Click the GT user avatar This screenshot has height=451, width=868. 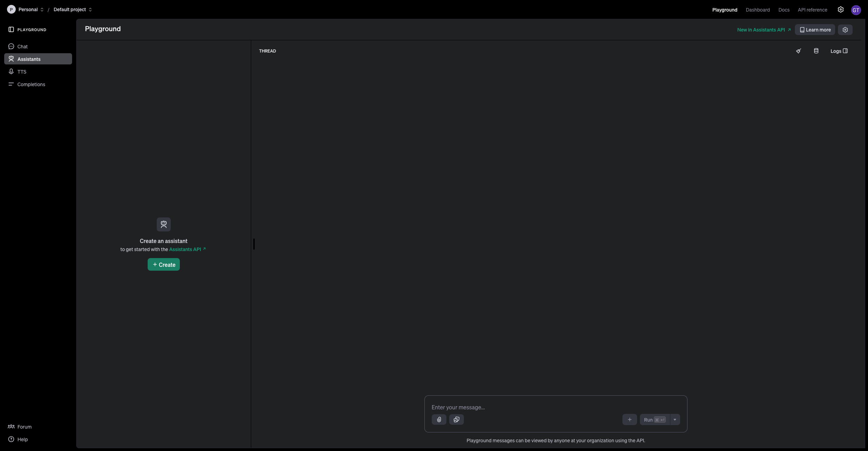[x=856, y=10]
